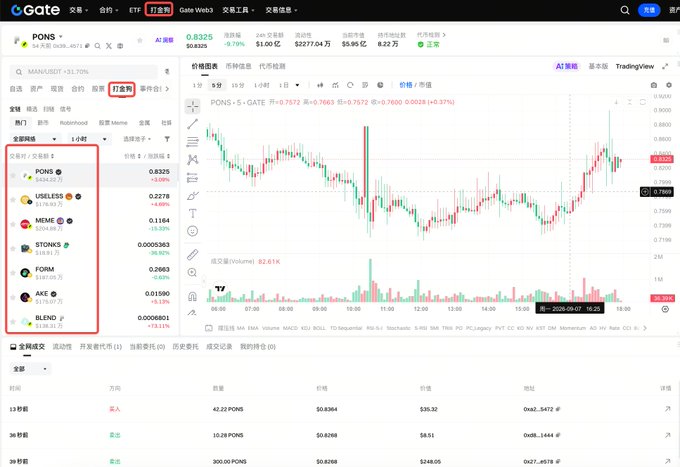
Task: Open the emoji sticker tool
Action: coord(193,231)
